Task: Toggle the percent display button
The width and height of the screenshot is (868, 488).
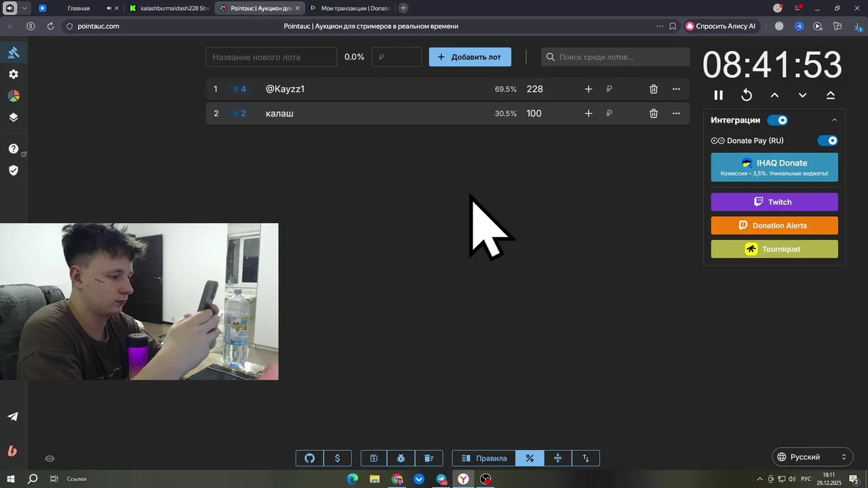Action: (x=530, y=458)
